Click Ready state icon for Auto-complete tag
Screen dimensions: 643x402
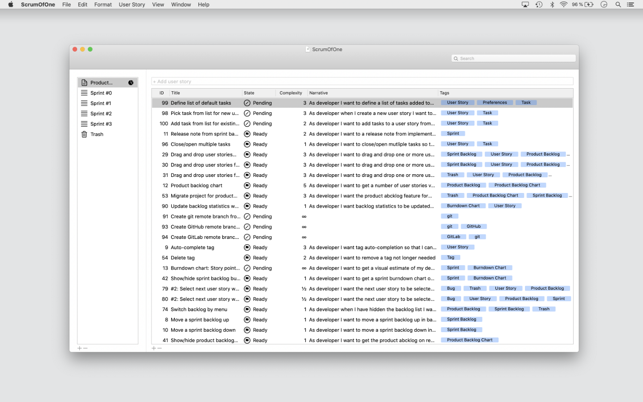[247, 247]
